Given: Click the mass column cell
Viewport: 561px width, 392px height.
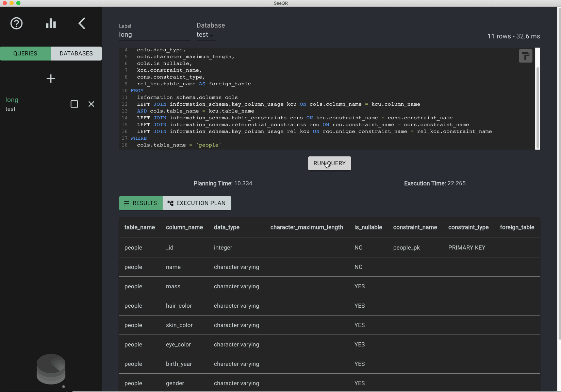Looking at the screenshot, I should click(x=173, y=286).
